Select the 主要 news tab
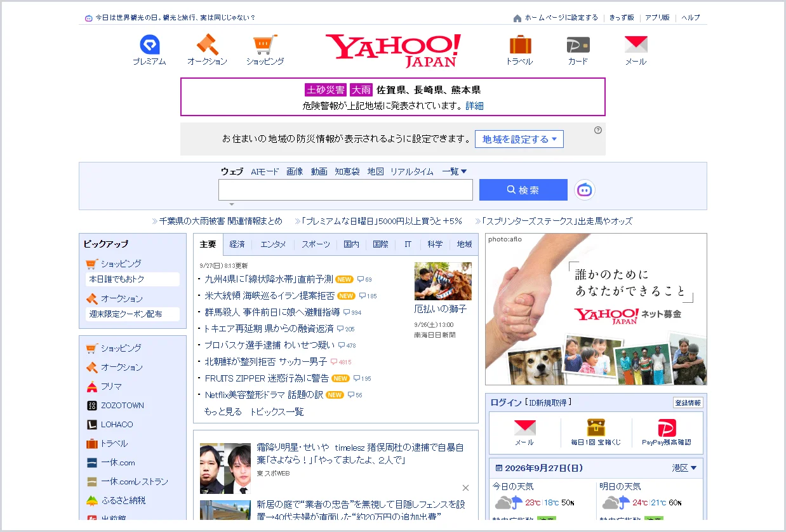786x532 pixels. [208, 244]
